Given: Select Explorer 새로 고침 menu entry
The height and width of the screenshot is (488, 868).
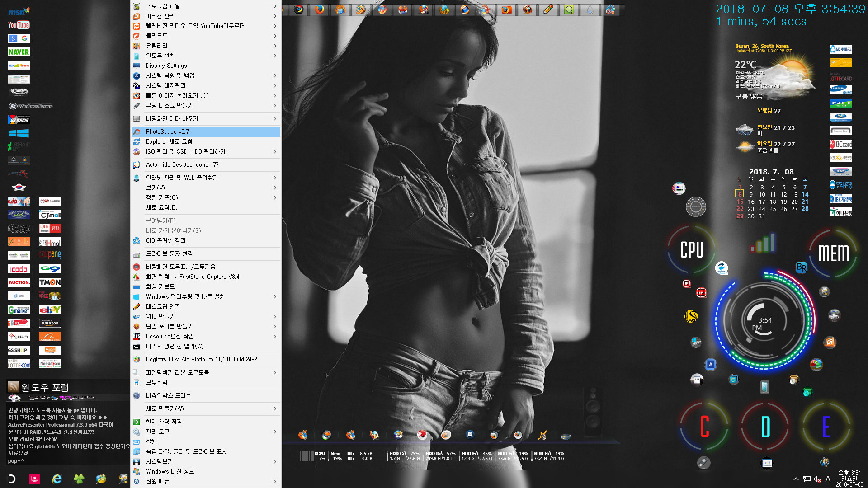Looking at the screenshot, I should click(x=206, y=141).
